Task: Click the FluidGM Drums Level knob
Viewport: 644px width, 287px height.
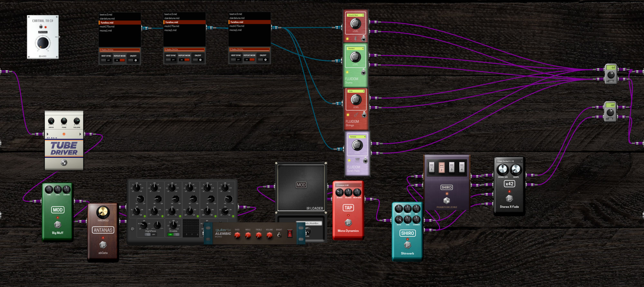Action: pos(355,57)
